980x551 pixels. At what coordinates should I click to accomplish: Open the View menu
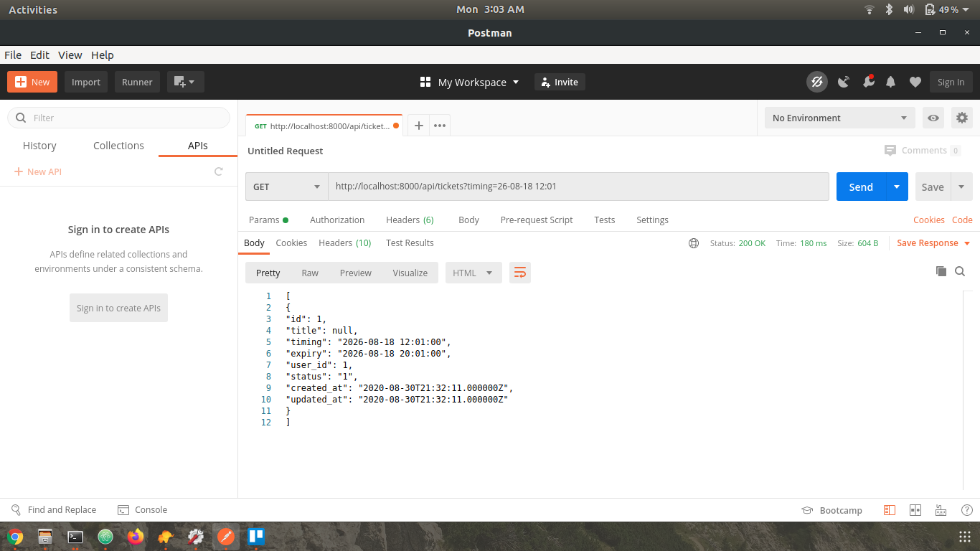pos(70,55)
